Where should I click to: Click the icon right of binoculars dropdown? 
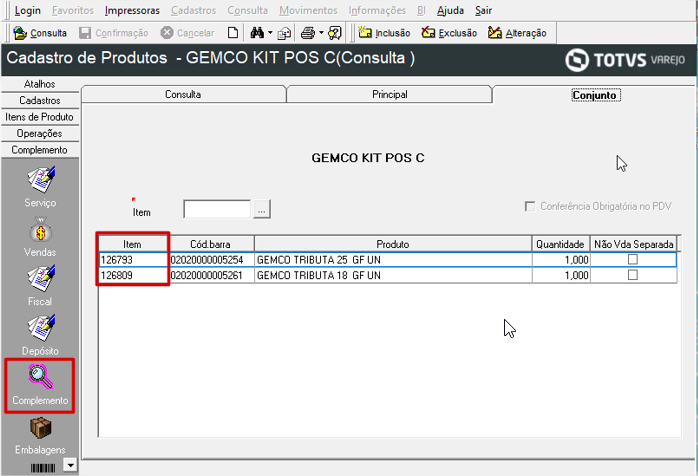284,33
